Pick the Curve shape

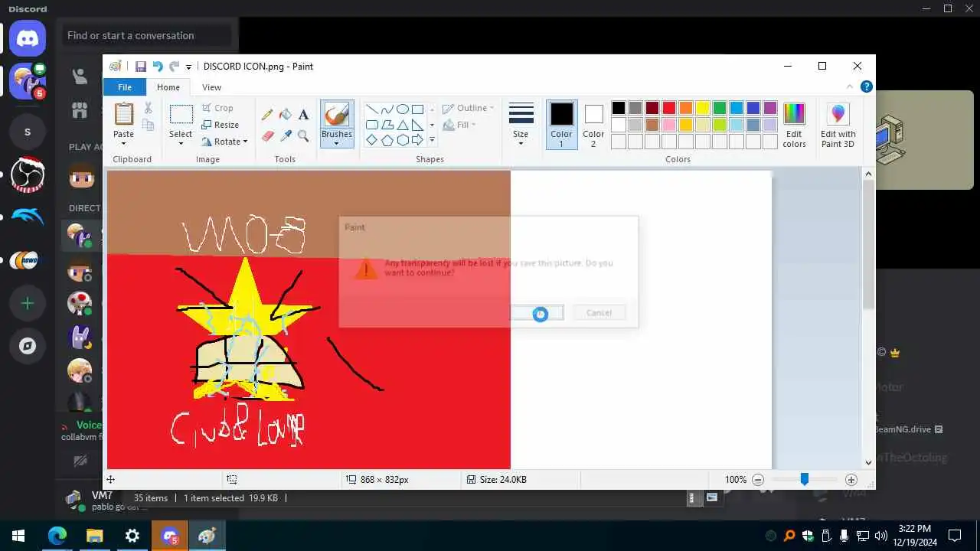387,109
